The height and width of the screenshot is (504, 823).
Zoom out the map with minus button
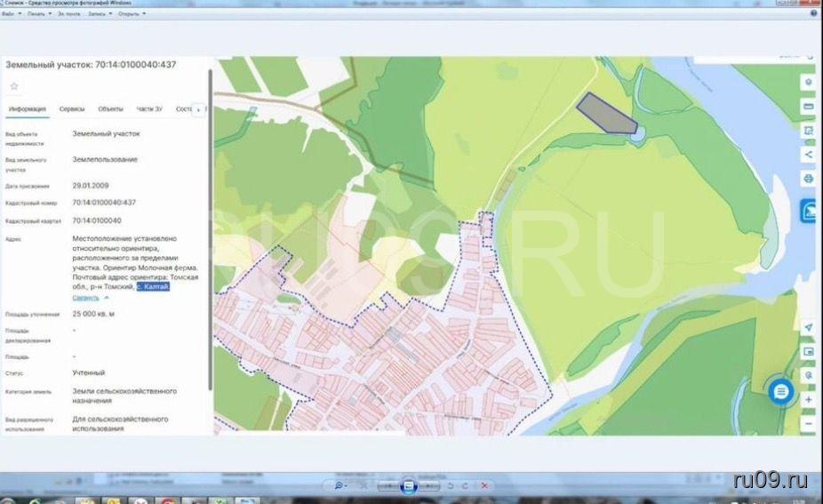tap(808, 424)
